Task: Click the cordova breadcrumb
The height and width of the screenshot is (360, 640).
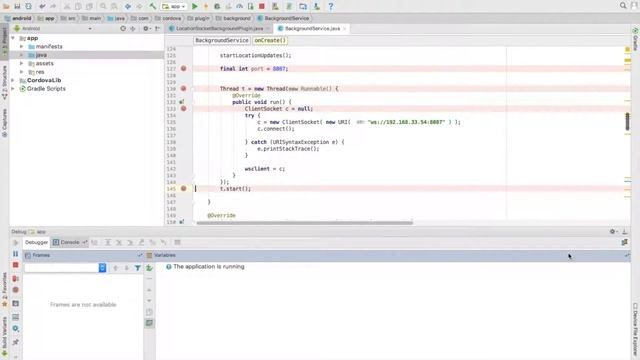Action: [168, 18]
